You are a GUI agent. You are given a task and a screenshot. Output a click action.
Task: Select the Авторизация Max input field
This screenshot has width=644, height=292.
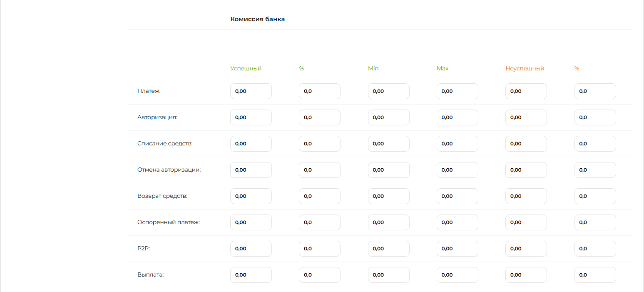tap(457, 117)
